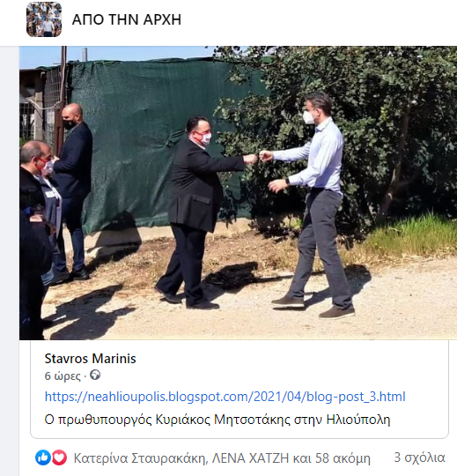Click the red heart Love reaction icon
This screenshot has height=476, width=457.
click(x=60, y=457)
